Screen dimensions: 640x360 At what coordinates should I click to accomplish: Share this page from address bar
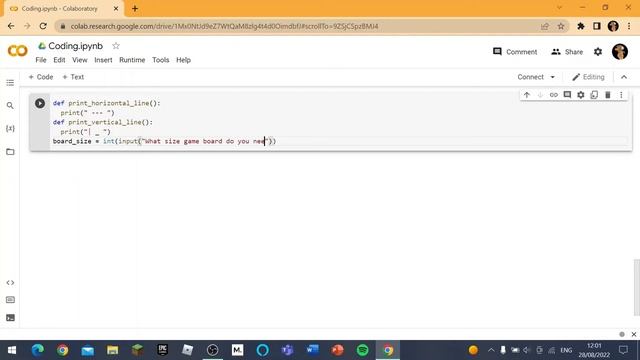pos(545,26)
